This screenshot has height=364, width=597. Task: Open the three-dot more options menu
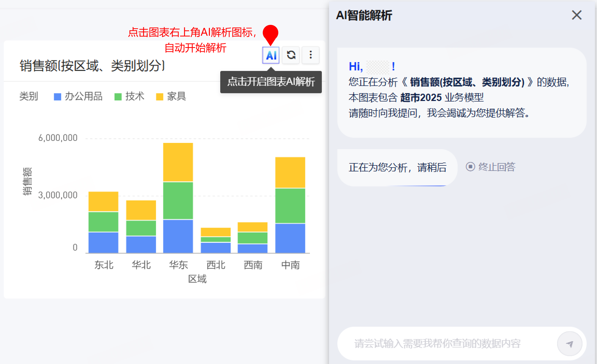click(x=310, y=55)
